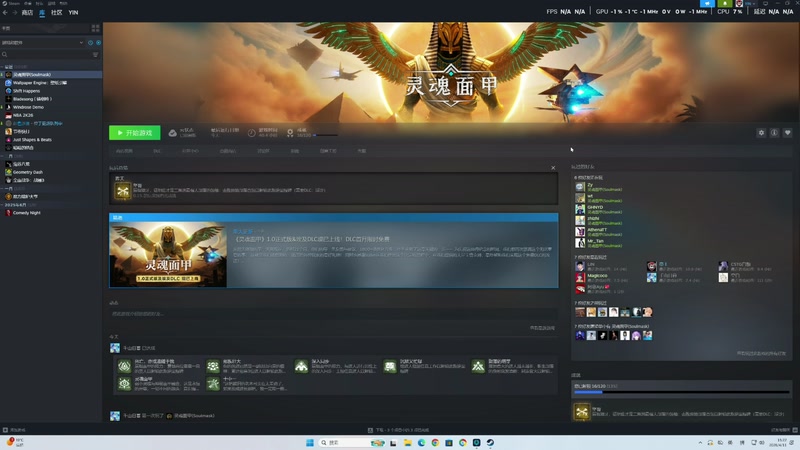800x450 pixels.
Task: Toggle sort by recent clock icon
Action: click(x=90, y=42)
